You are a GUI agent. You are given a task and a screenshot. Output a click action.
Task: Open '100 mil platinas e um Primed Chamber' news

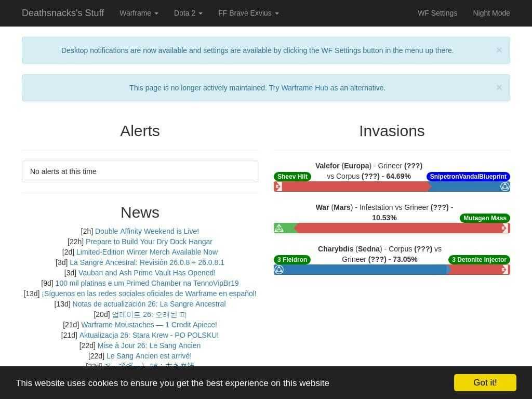point(147,283)
